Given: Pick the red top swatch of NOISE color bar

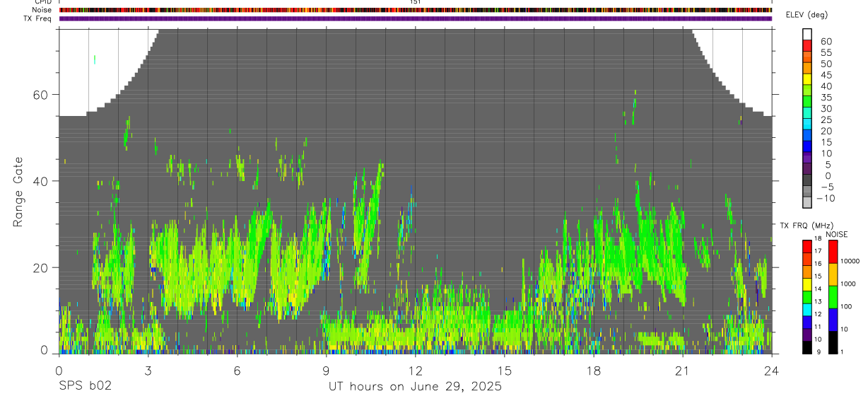Looking at the screenshot, I should [833, 252].
